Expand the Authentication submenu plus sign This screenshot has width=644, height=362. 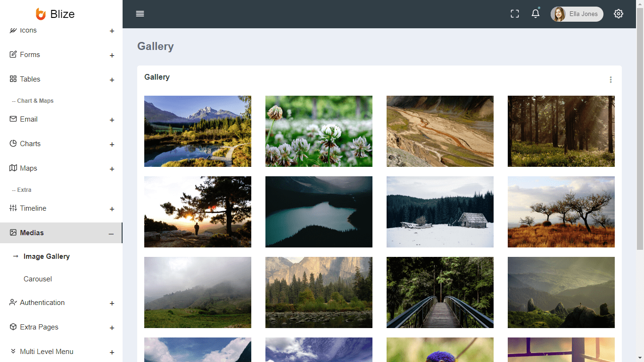click(112, 304)
